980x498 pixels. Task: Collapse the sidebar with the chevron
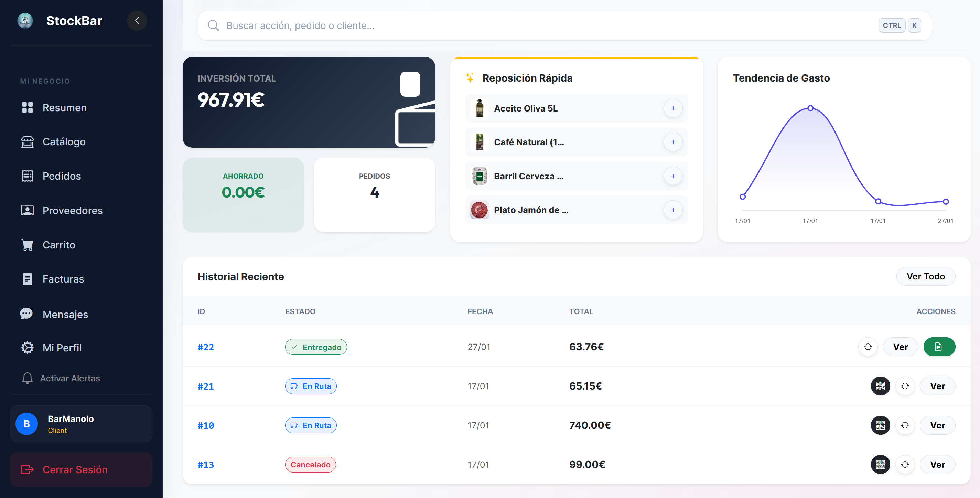(x=137, y=21)
